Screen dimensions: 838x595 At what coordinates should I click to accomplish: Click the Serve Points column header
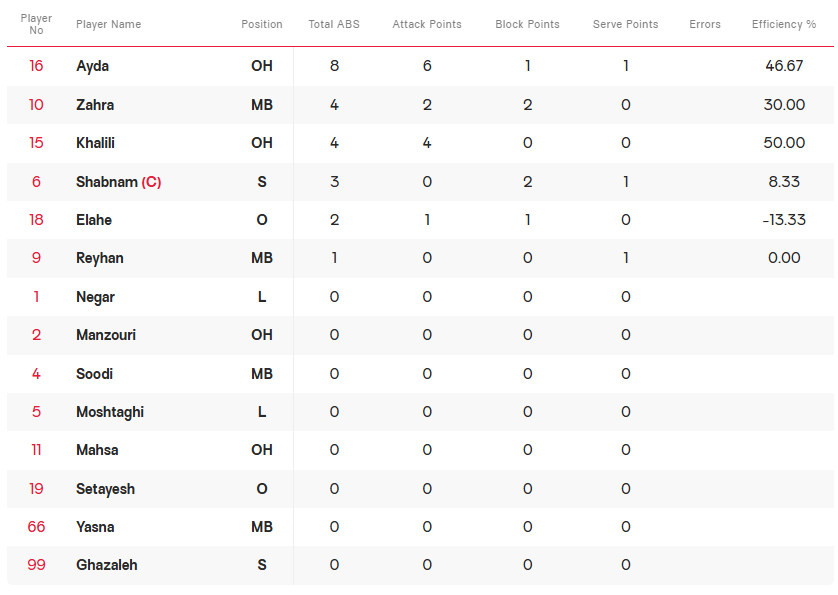[625, 24]
